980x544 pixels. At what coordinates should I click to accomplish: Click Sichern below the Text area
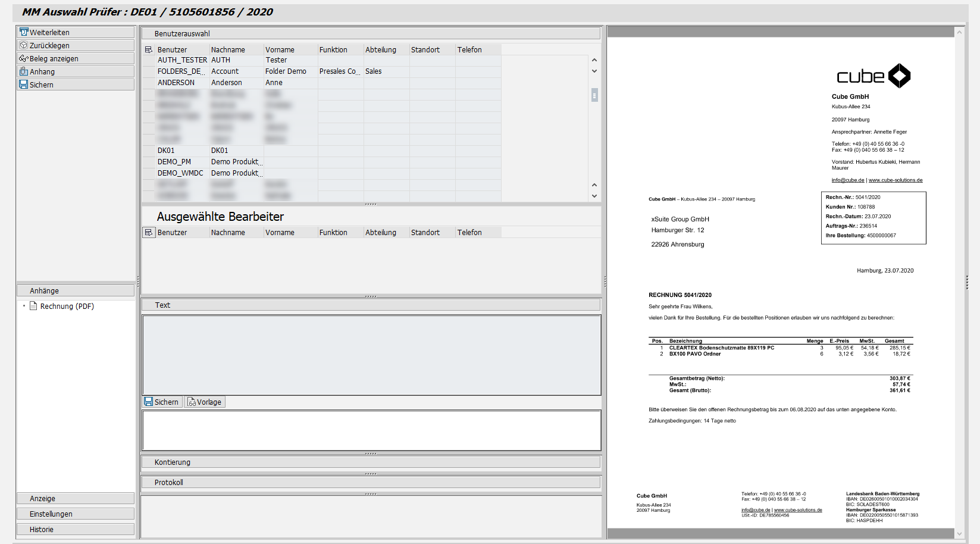click(161, 402)
